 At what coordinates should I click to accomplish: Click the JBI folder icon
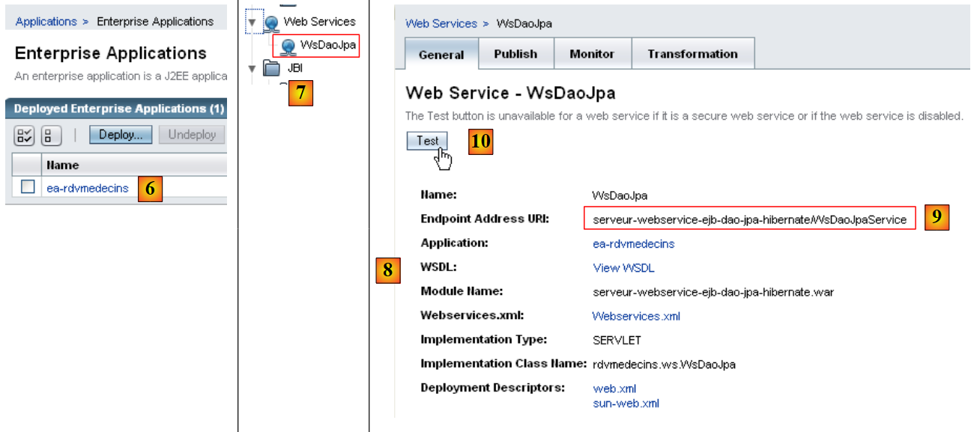click(x=271, y=69)
